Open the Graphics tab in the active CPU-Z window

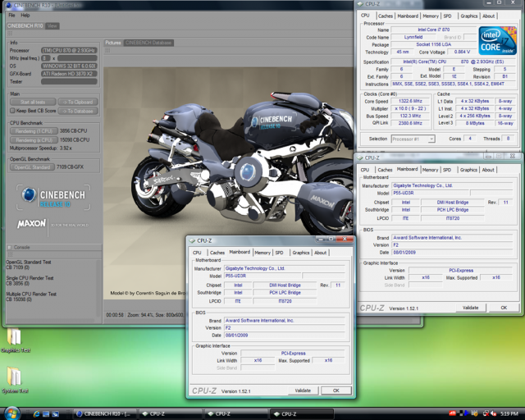tap(301, 253)
